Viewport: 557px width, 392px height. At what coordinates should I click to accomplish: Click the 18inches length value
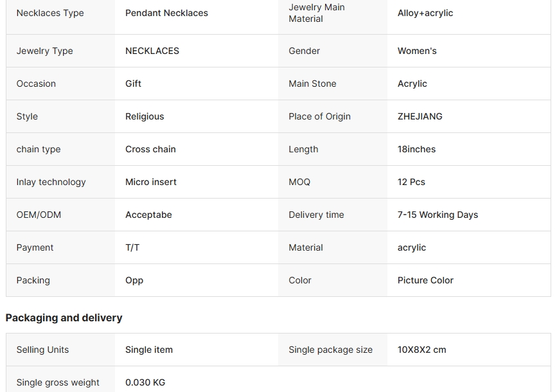(416, 149)
